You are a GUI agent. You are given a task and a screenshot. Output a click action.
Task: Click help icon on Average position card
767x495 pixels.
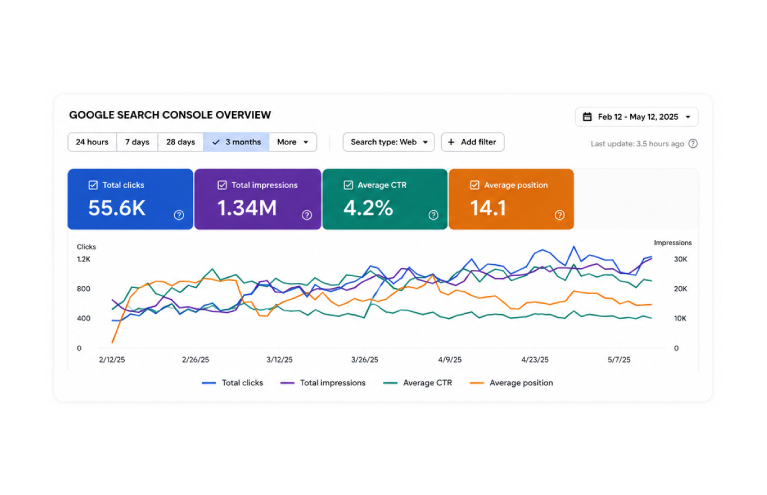click(x=560, y=215)
